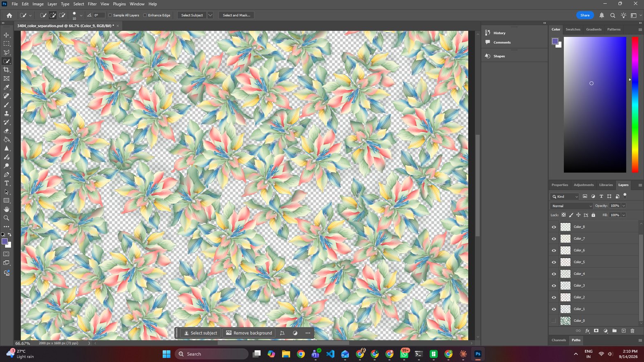The image size is (644, 362).
Task: Select the Rectangular Marquee tool
Action: (x=7, y=44)
